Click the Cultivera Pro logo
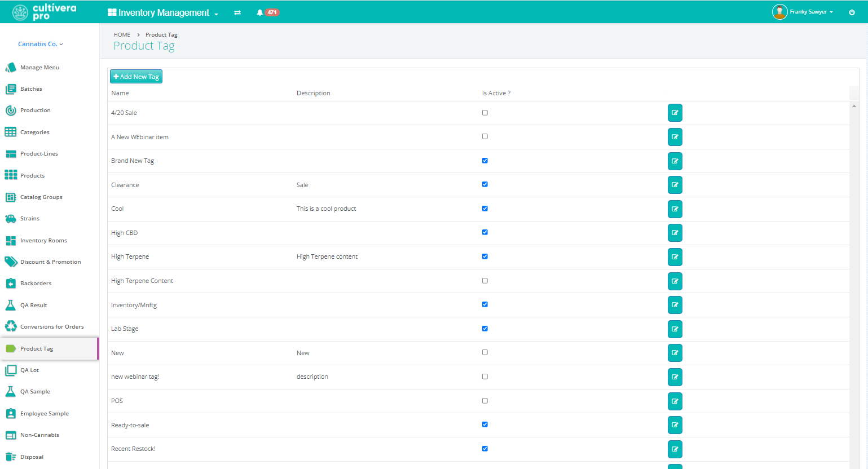868x469 pixels. (x=45, y=12)
